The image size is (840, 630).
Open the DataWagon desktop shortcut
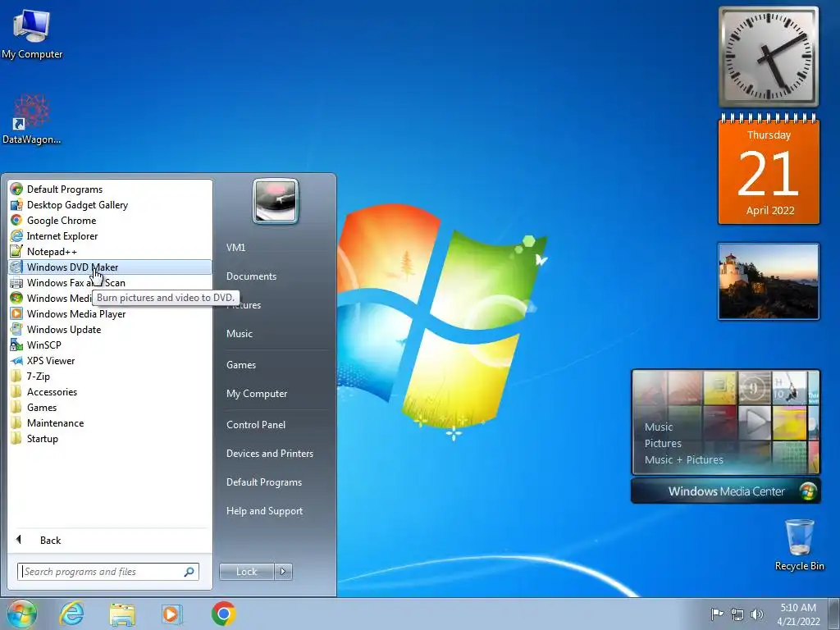(x=32, y=119)
